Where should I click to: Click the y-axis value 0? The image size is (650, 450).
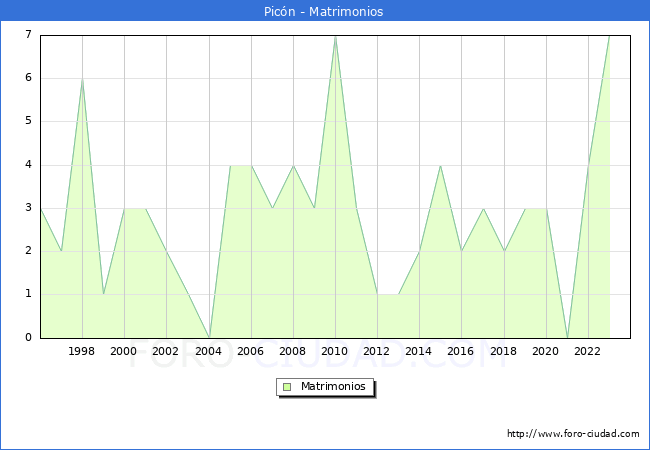click(28, 337)
